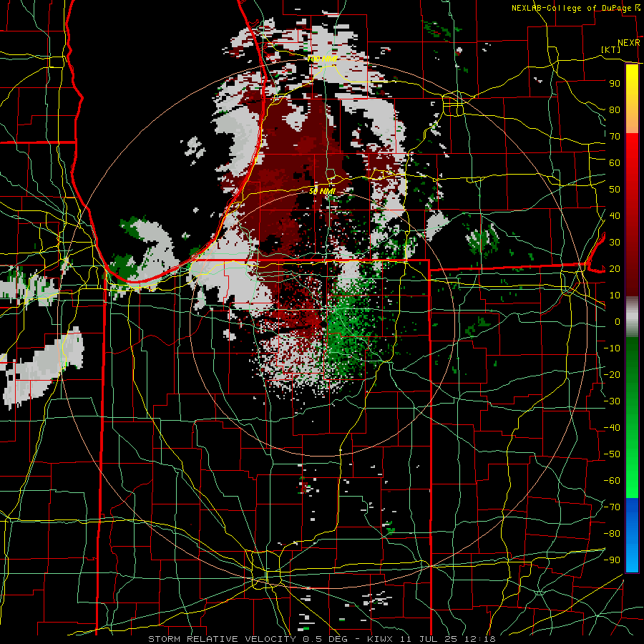
Task: Click the -80 value on velocity scale
Action: coord(612,534)
